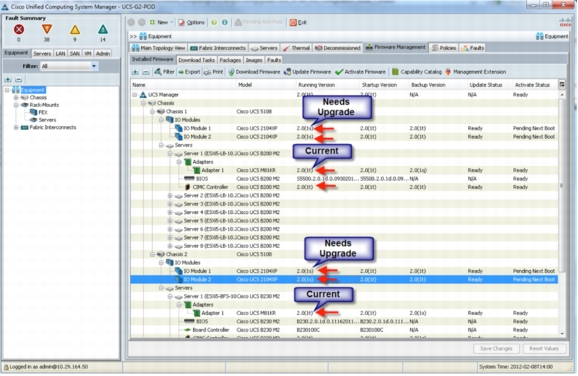
Task: Click the back navigation circle button
Action: pyautogui.click(x=131, y=22)
